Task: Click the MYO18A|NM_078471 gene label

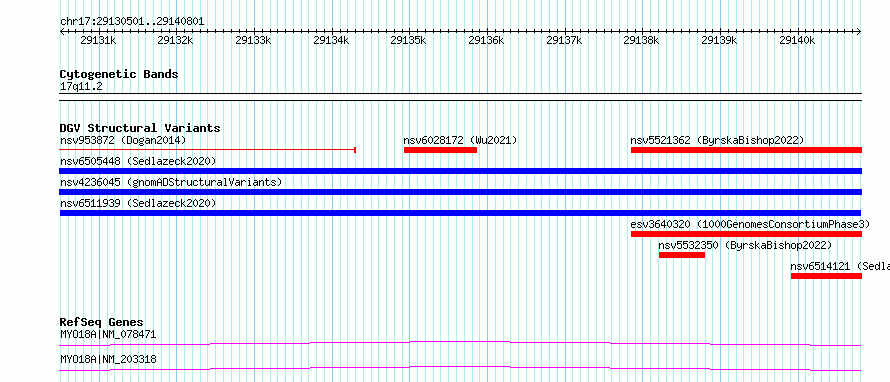Action: click(108, 334)
